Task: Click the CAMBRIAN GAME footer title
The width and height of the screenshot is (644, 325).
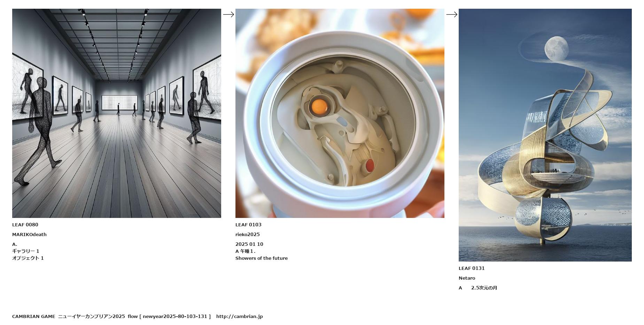Action: pyautogui.click(x=33, y=316)
